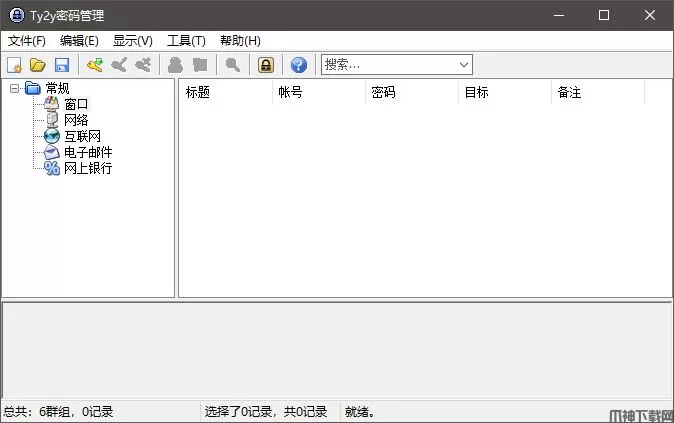Click the grayed delete-record key icon

coord(143,65)
